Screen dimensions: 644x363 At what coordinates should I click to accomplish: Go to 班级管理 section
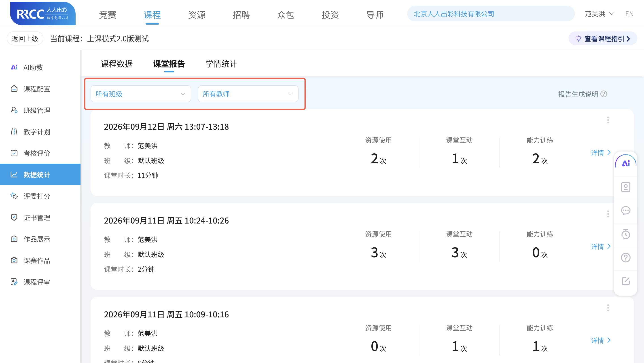click(40, 110)
